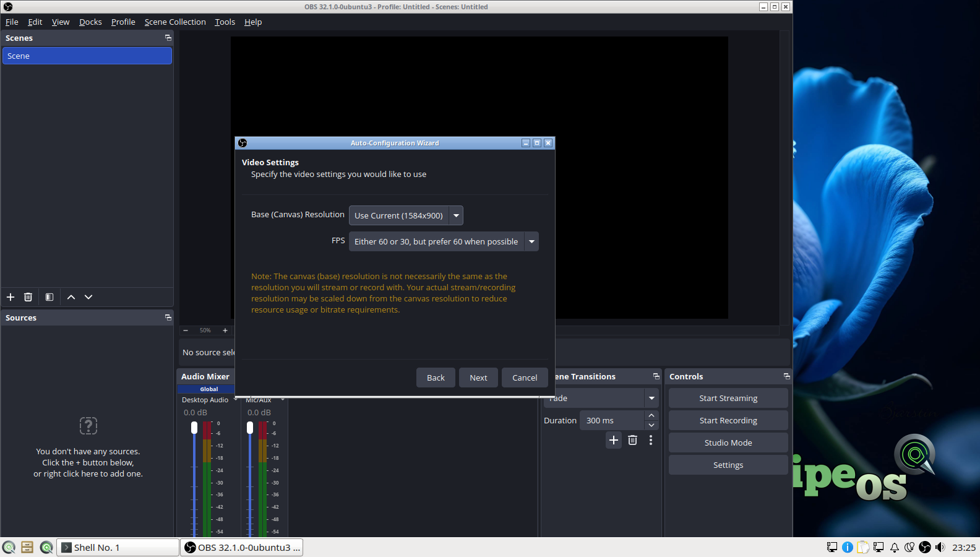This screenshot has width=980, height=557.
Task: Zoom in the preview with the plus icon
Action: [x=225, y=330]
